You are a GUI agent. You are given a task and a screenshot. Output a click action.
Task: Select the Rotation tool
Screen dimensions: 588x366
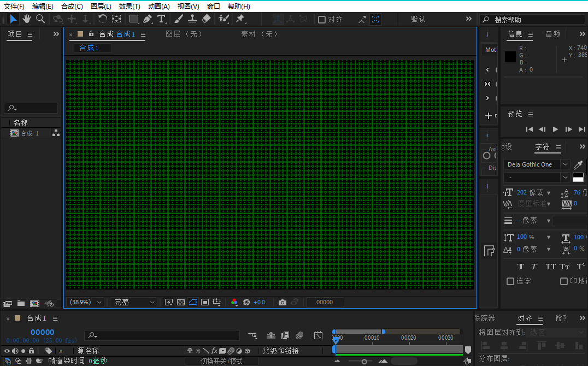[102, 19]
